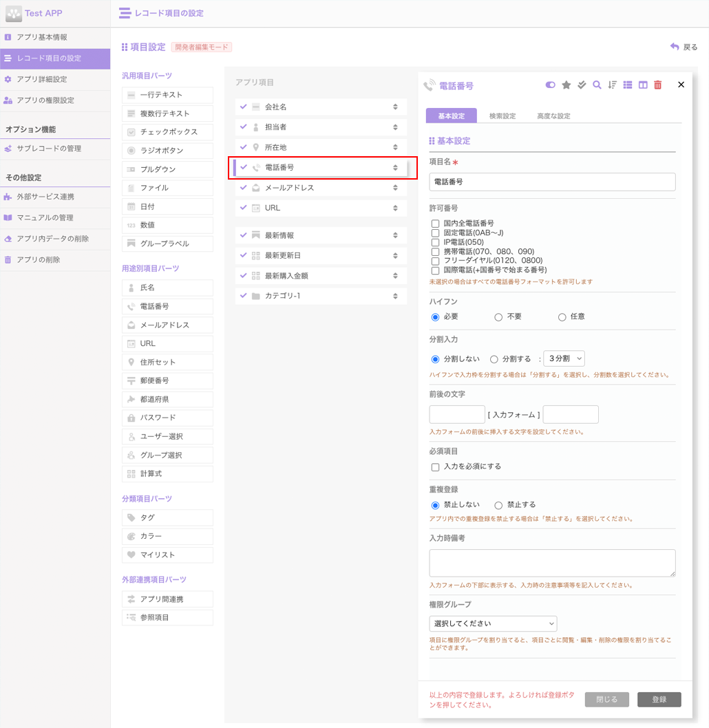Viewport: 709px width, 728px height.
Task: Click the star favorite icon
Action: [566, 85]
